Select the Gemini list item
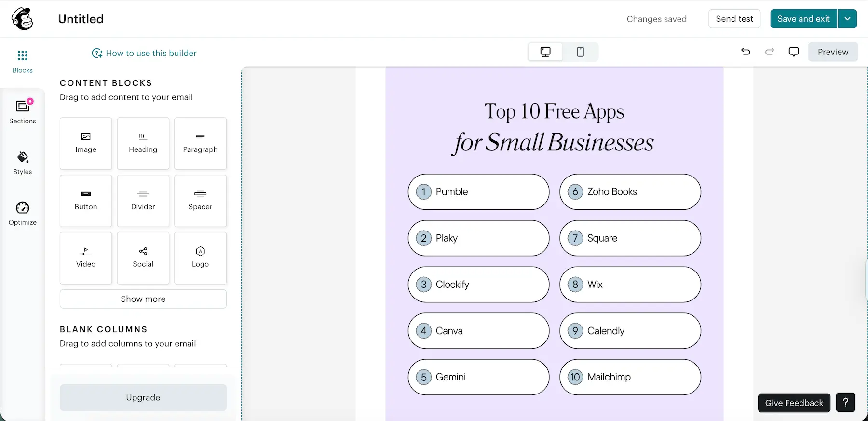Image resolution: width=868 pixels, height=421 pixels. [x=478, y=377]
